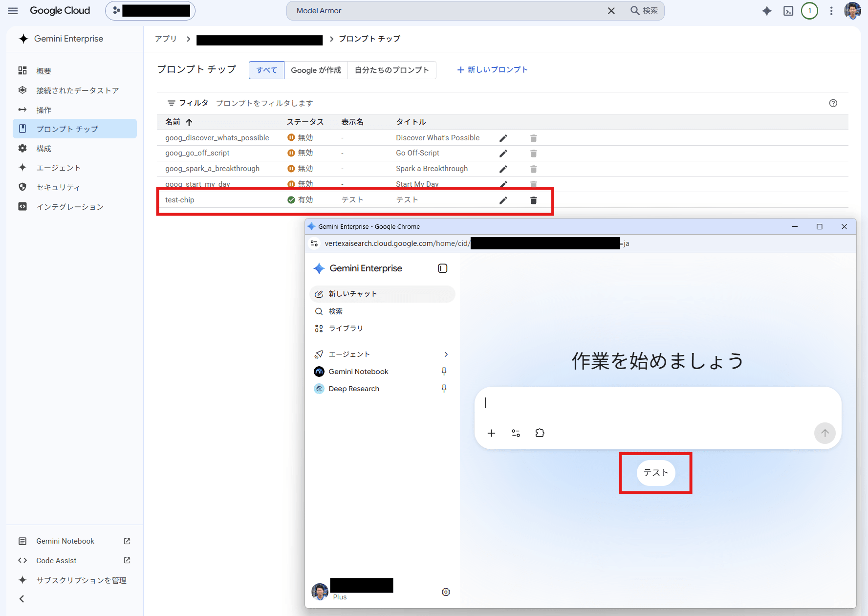868x616 pixels.
Task: Click the Google account avatar in Cloud header
Action: coord(852,11)
